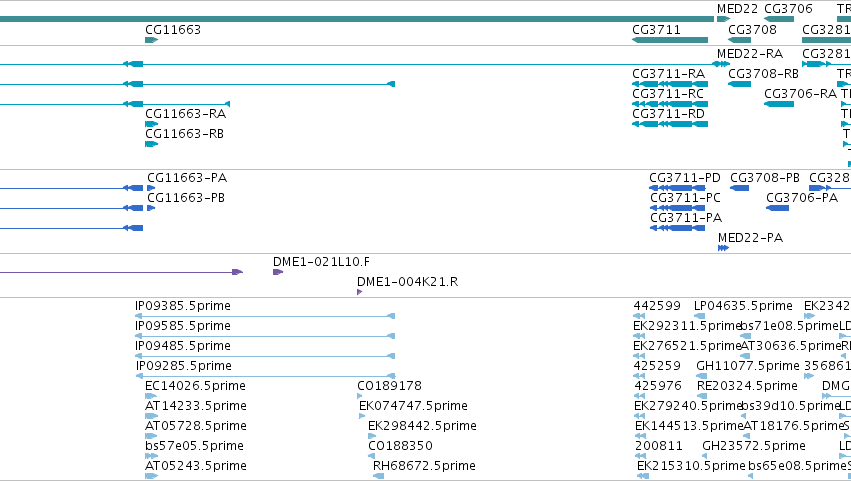Click the IP09285.5prime long alignment line
The height and width of the screenshot is (481, 851).
tap(265, 376)
